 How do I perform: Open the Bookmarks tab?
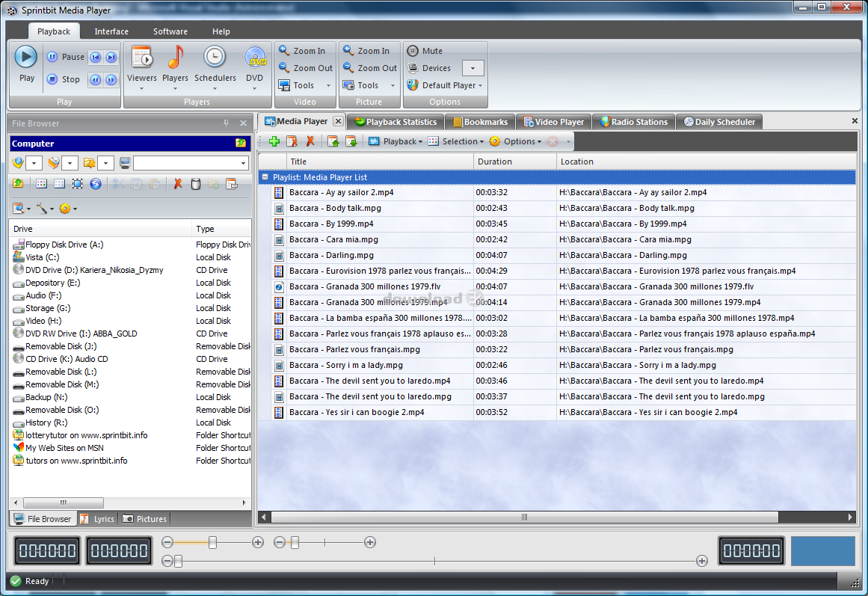click(x=480, y=122)
